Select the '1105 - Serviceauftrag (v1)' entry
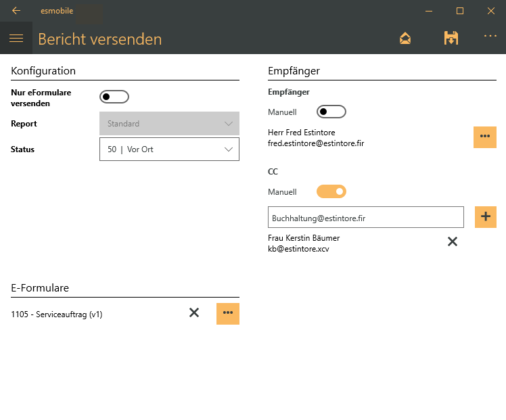This screenshot has height=420, width=506. pyautogui.click(x=57, y=314)
